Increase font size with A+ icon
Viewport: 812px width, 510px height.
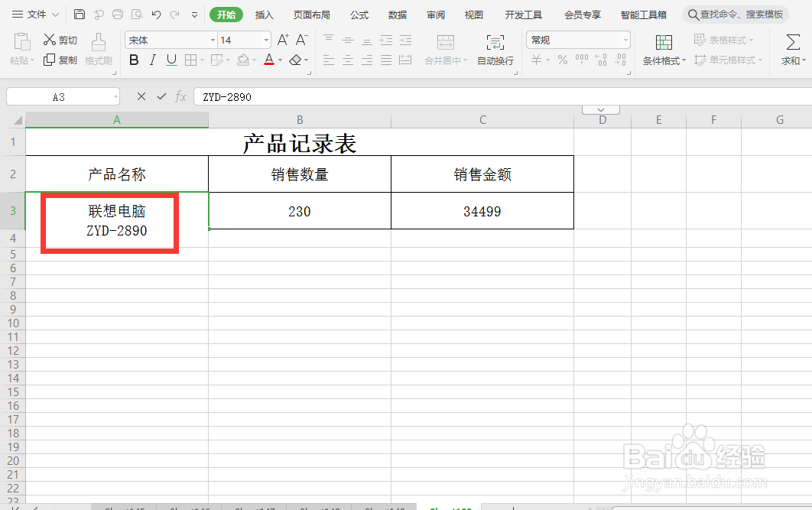(283, 39)
